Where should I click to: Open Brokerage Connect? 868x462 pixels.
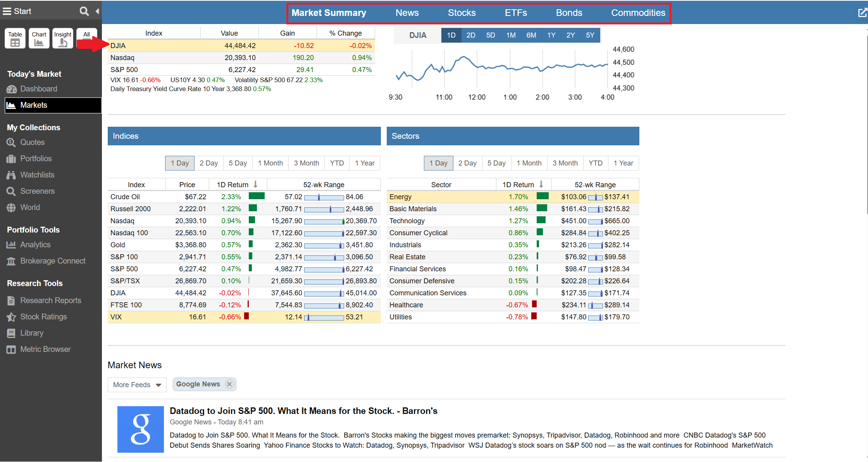[53, 261]
